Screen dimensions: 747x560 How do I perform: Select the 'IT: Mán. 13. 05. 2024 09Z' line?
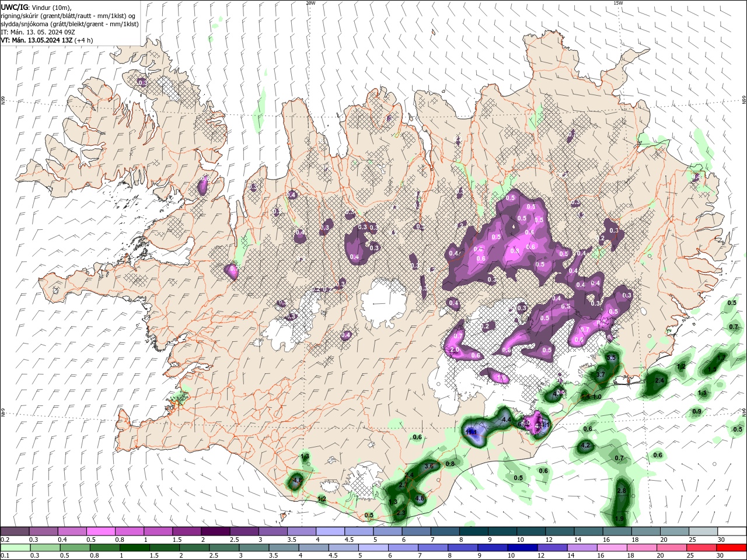38,32
